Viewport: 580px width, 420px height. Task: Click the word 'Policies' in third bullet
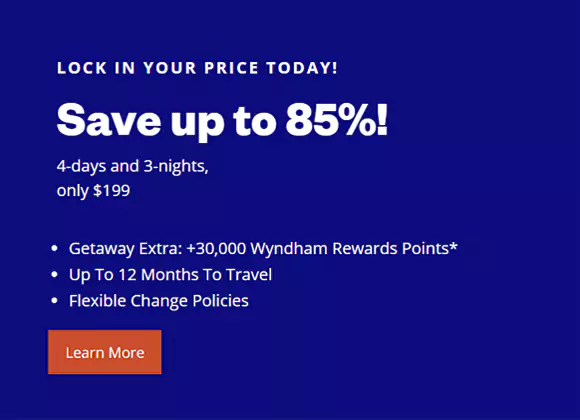(220, 301)
